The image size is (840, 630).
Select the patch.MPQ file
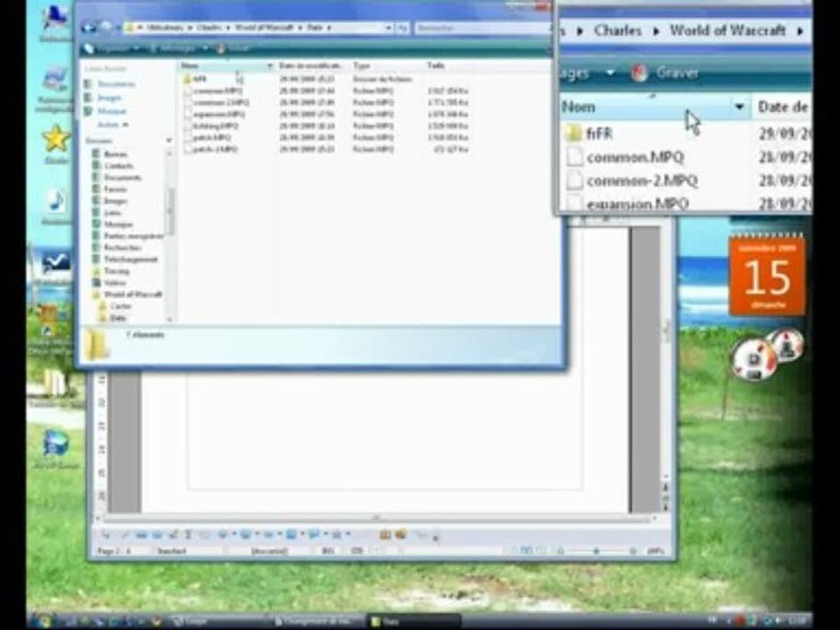coord(208,137)
